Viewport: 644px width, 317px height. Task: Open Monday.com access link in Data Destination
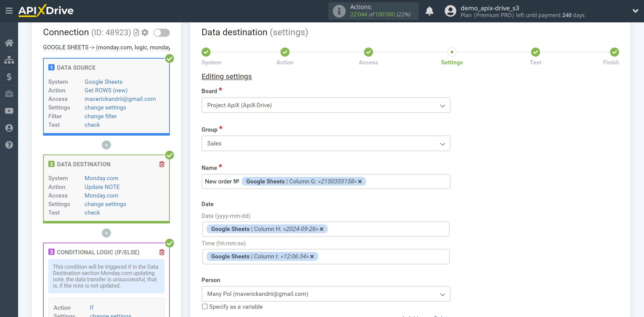101,195
